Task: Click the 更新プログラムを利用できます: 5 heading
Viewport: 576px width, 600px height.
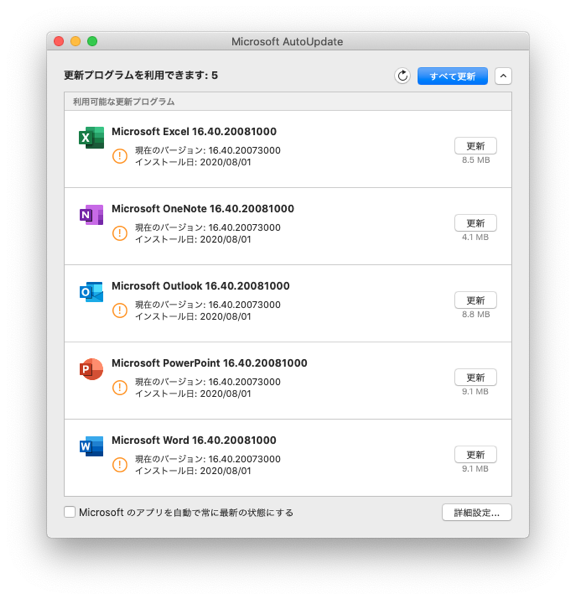Action: (141, 75)
